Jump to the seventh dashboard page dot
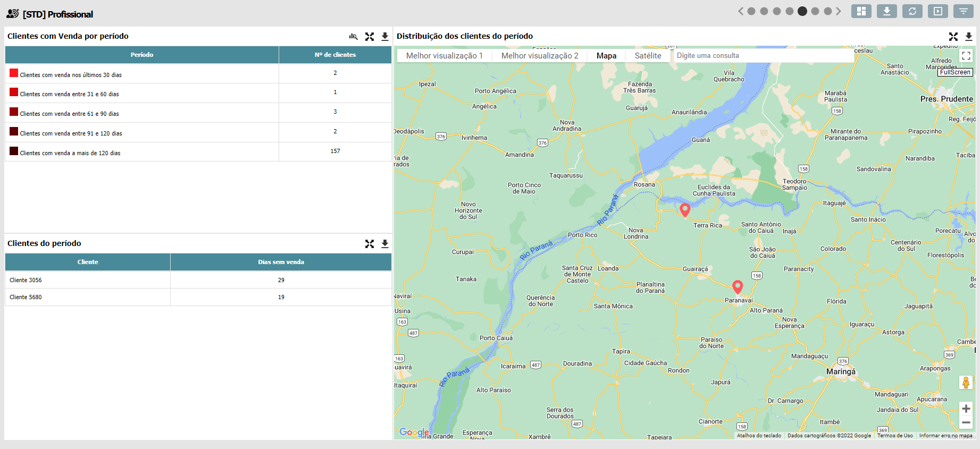This screenshot has width=980, height=449. (x=828, y=11)
